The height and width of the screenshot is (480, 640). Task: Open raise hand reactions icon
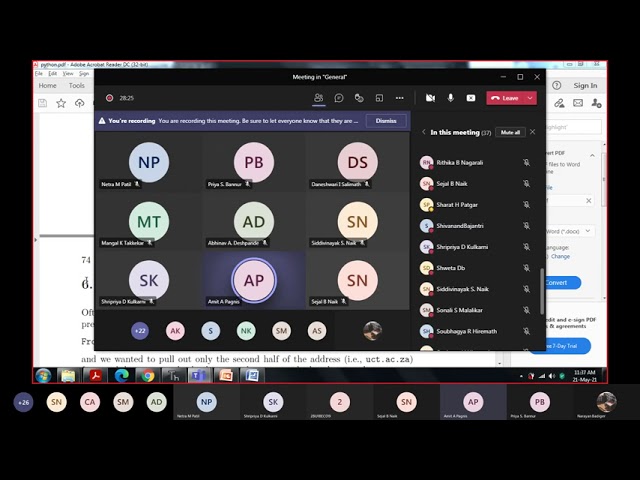pyautogui.click(x=359, y=98)
